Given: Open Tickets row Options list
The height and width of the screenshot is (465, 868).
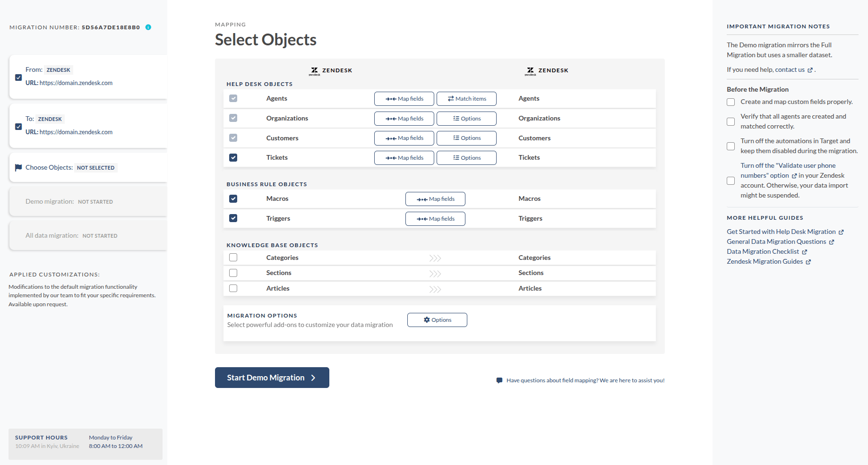Looking at the screenshot, I should click(466, 157).
